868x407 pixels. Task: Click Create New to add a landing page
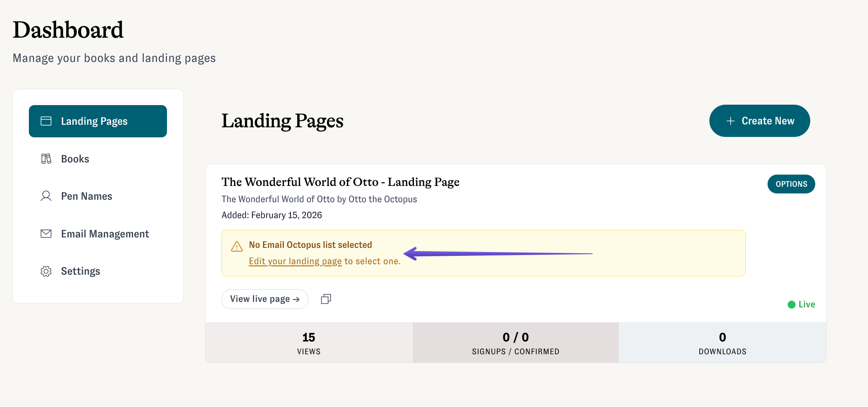coord(759,121)
